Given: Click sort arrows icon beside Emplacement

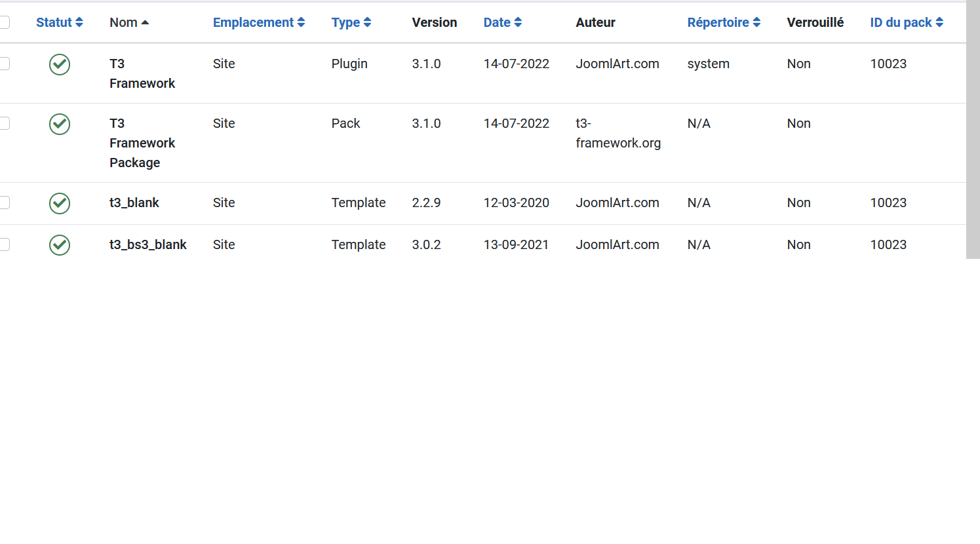Looking at the screenshot, I should coord(301,22).
